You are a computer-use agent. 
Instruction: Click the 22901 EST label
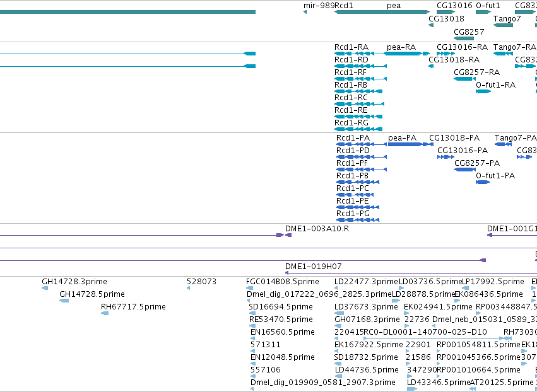(x=418, y=345)
